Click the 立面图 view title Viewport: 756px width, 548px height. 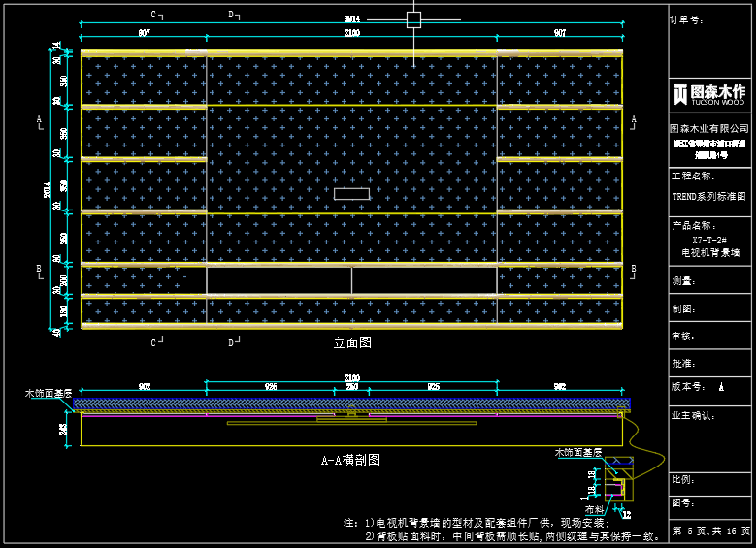point(351,342)
